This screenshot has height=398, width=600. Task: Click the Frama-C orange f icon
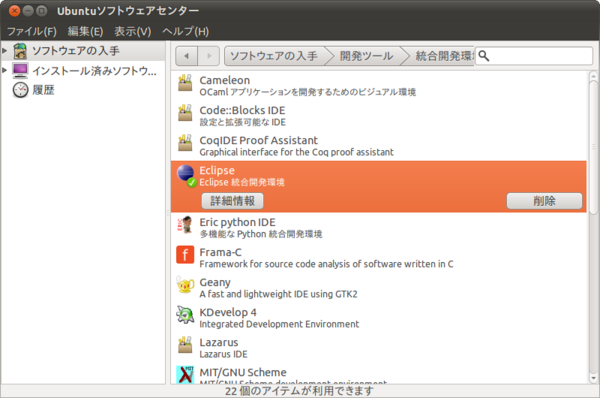coord(185,255)
